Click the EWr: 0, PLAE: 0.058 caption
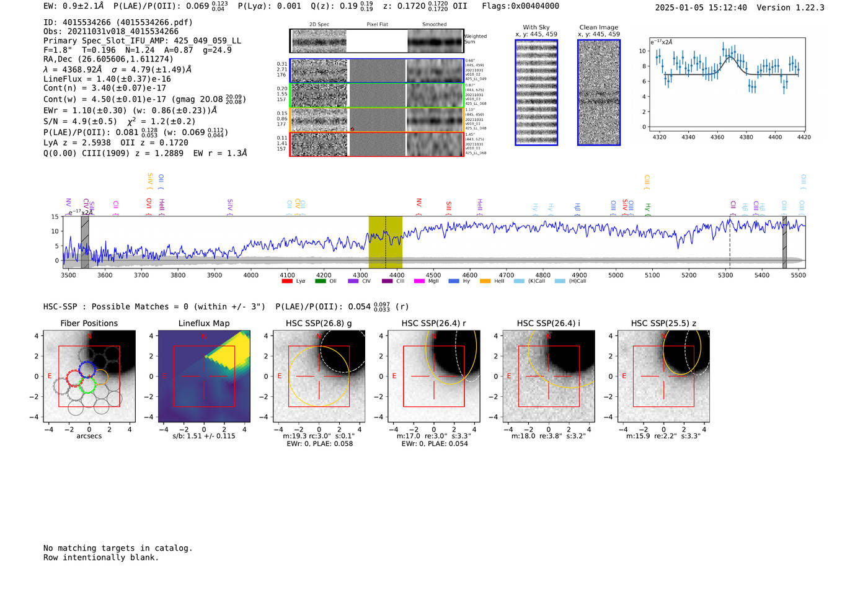 click(319, 444)
